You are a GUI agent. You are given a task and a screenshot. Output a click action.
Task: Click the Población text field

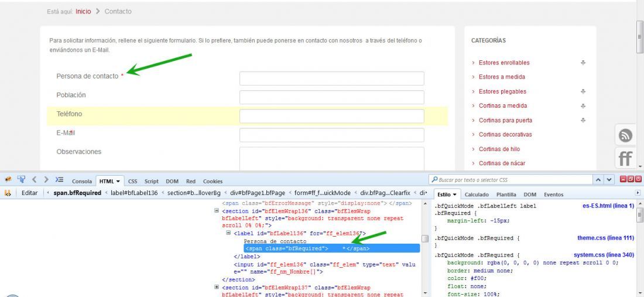coord(331,97)
